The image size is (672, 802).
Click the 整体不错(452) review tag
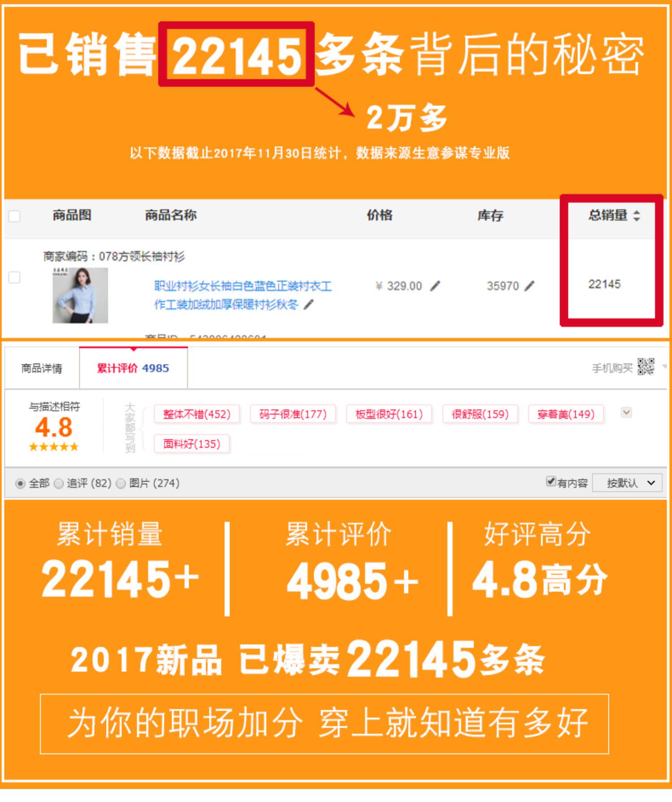click(x=197, y=414)
